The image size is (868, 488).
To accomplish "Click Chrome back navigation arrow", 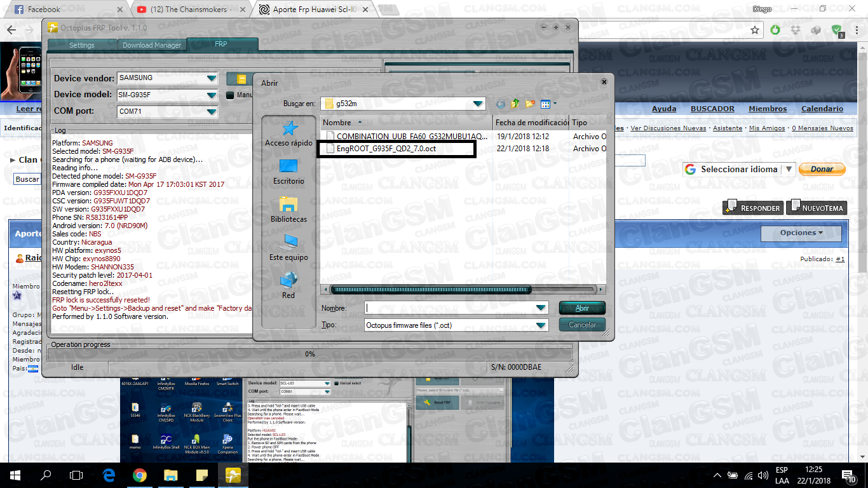I will [x=11, y=30].
